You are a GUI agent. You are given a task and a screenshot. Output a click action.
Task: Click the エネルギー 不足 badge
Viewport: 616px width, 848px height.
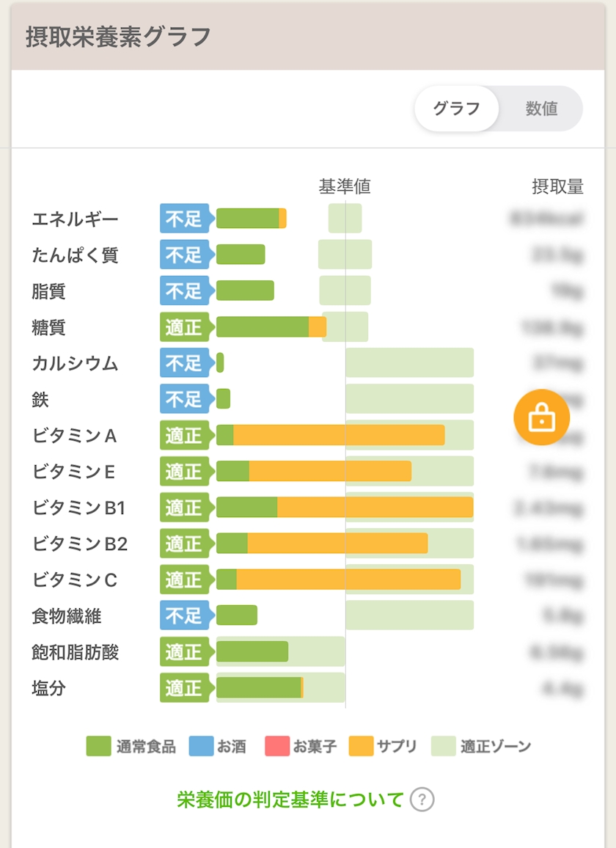point(183,219)
